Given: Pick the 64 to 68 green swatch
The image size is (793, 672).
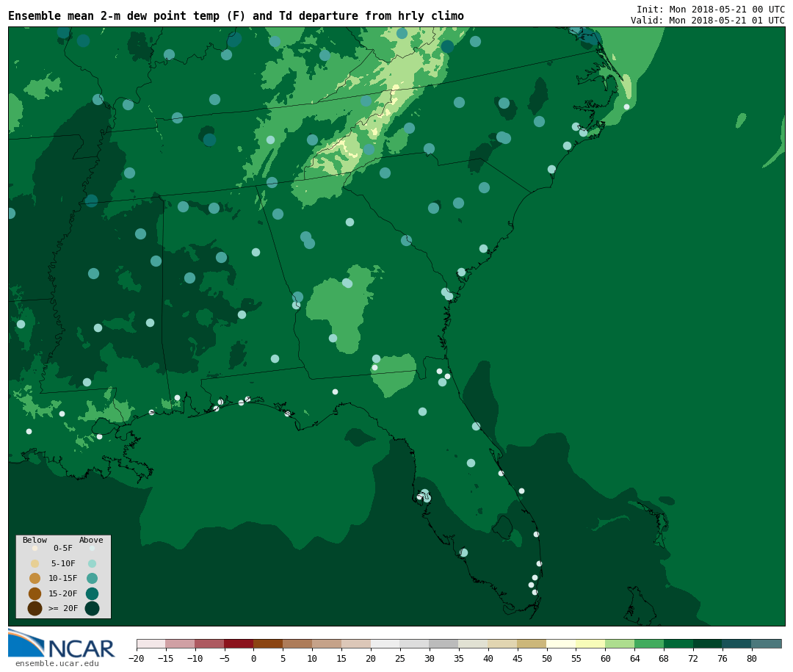Looking at the screenshot, I should coord(649,643).
